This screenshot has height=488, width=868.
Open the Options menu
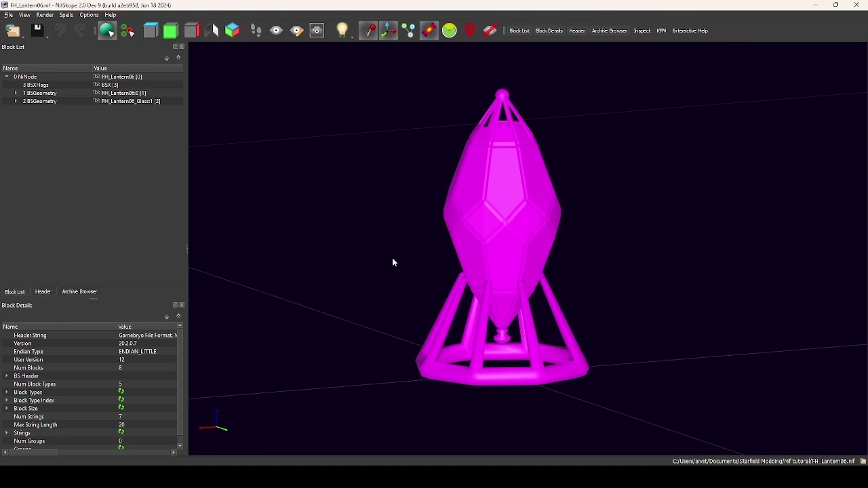pyautogui.click(x=90, y=15)
